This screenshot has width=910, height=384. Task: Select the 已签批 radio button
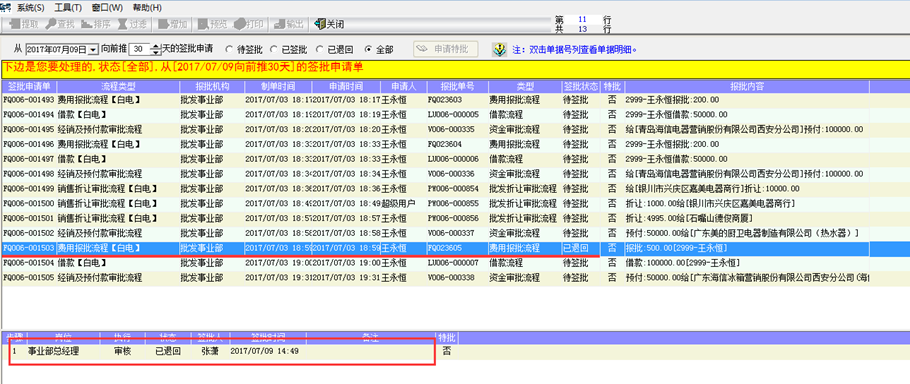(x=273, y=50)
